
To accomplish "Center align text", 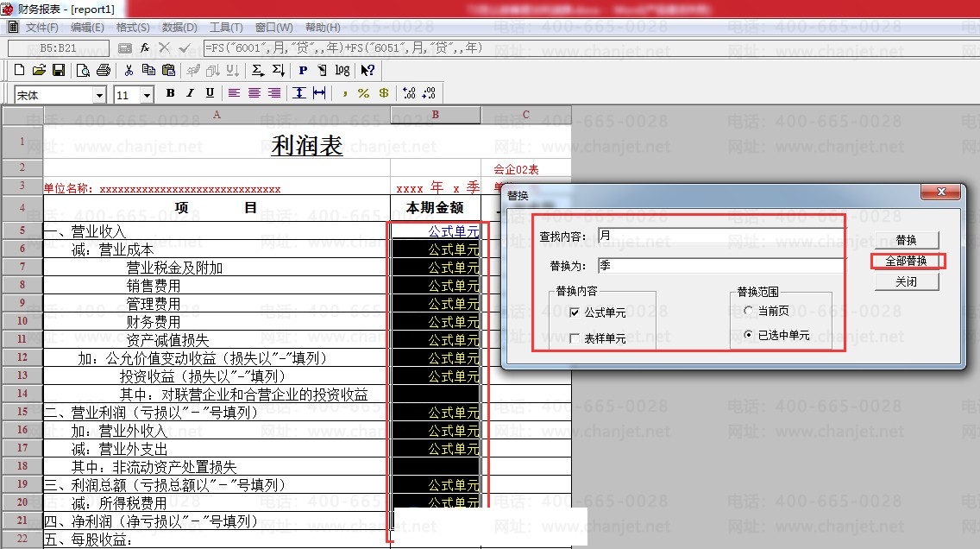I will click(x=254, y=93).
